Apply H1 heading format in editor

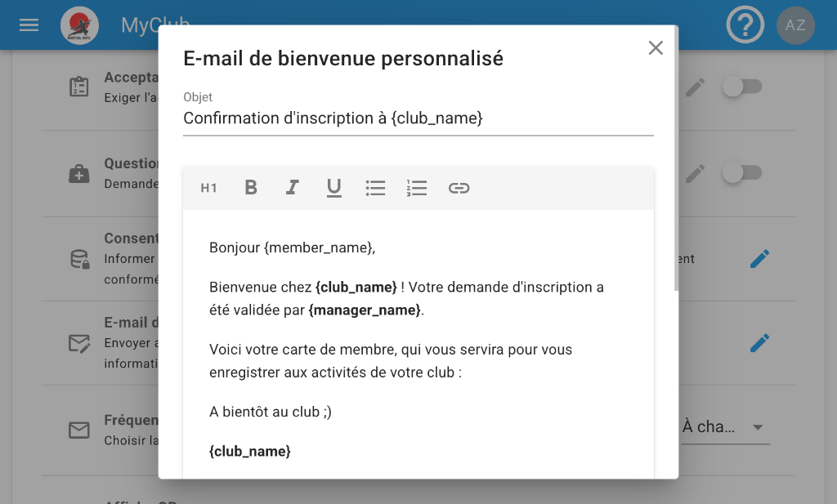(x=209, y=188)
